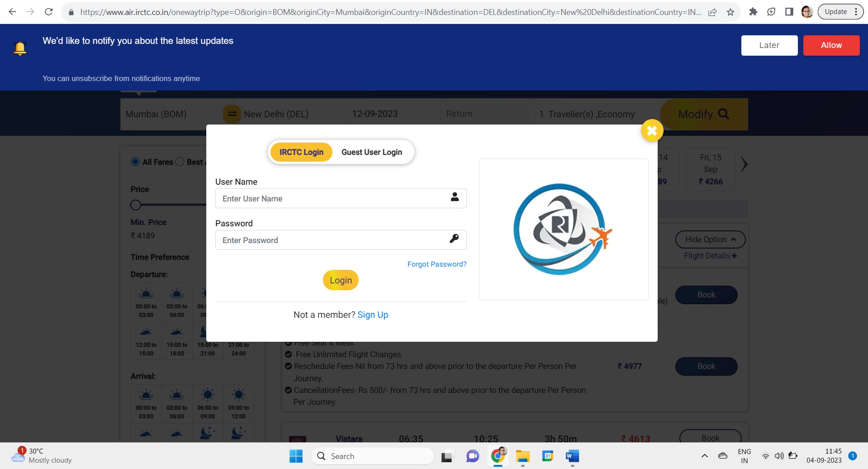Collapse options with the Hide Option button
This screenshot has height=469, width=868.
pyautogui.click(x=710, y=239)
